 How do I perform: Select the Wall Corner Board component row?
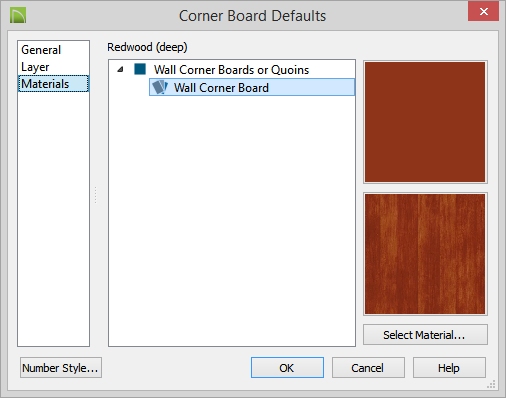[x=252, y=87]
